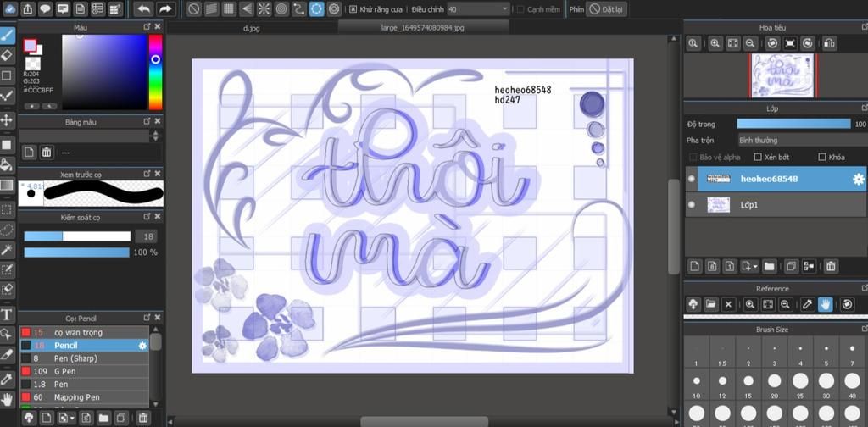
Task: Select the rectangular Select tool
Action: [7, 209]
